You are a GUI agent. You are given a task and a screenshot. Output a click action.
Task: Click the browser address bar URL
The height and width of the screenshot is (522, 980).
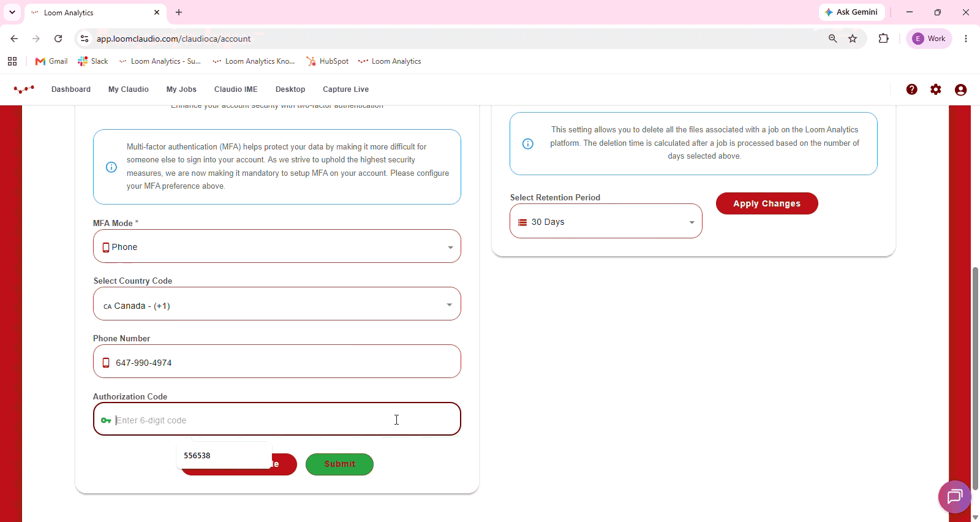(x=173, y=39)
